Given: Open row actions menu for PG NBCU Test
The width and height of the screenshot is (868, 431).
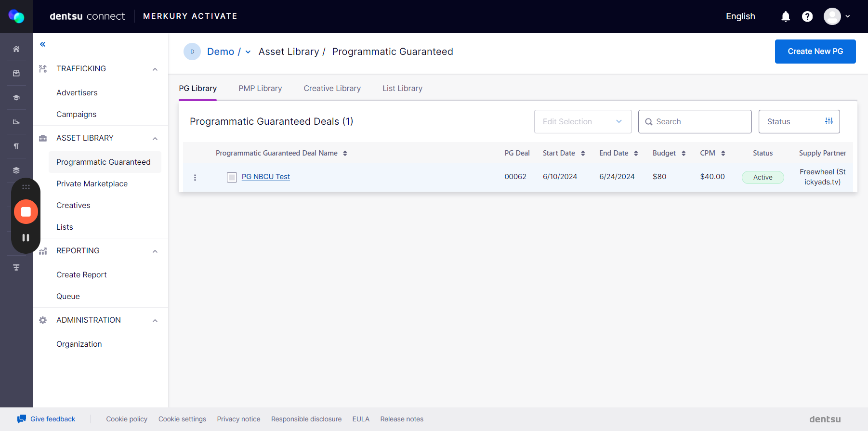Looking at the screenshot, I should 195,177.
